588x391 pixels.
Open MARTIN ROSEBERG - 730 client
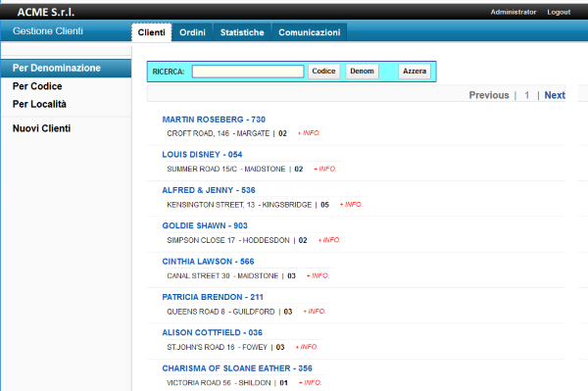(x=214, y=120)
